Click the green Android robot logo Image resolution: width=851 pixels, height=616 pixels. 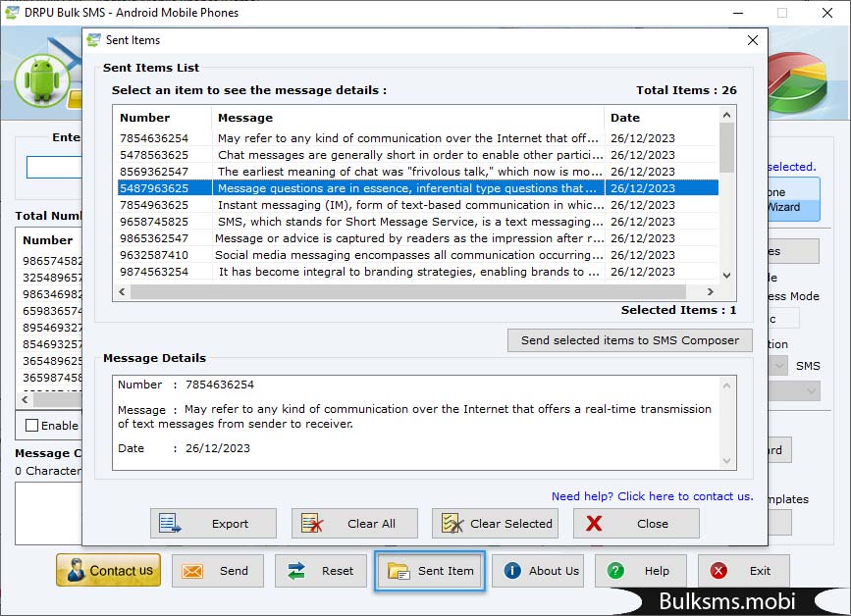42,80
